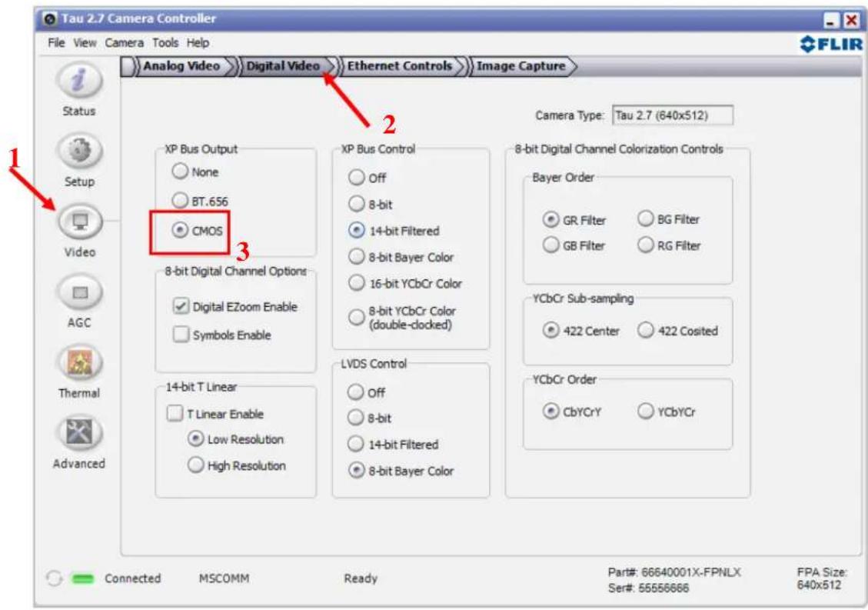Viewport: 868px width, 610px height.
Task: Open the Thermal panel icon
Action: coord(80,362)
